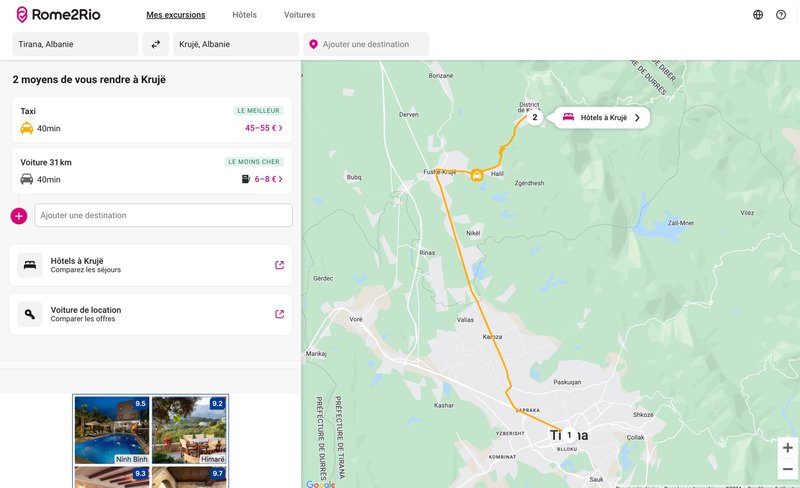The width and height of the screenshot is (800, 488).
Task: Click Google logo on map
Action: [x=320, y=484]
